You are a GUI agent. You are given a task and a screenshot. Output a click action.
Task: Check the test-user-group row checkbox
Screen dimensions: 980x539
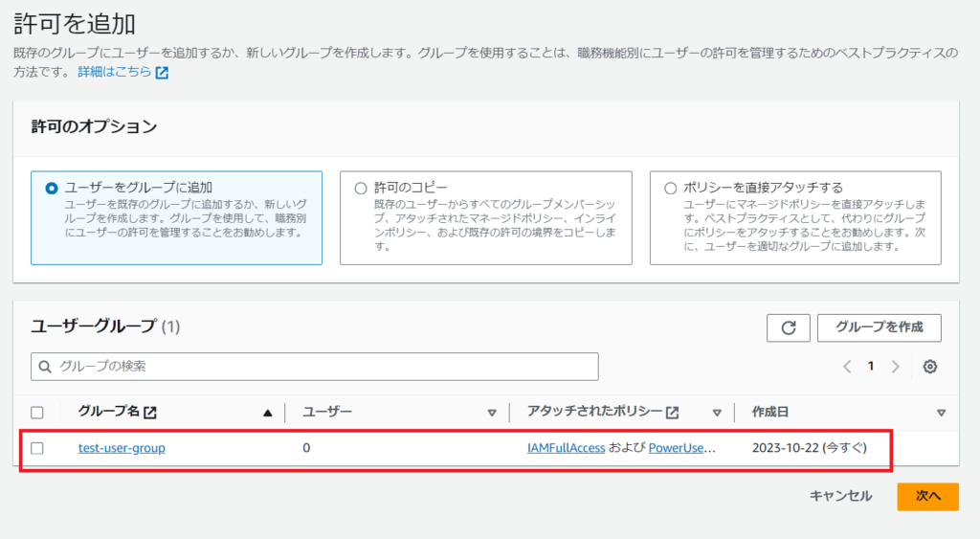[37, 448]
